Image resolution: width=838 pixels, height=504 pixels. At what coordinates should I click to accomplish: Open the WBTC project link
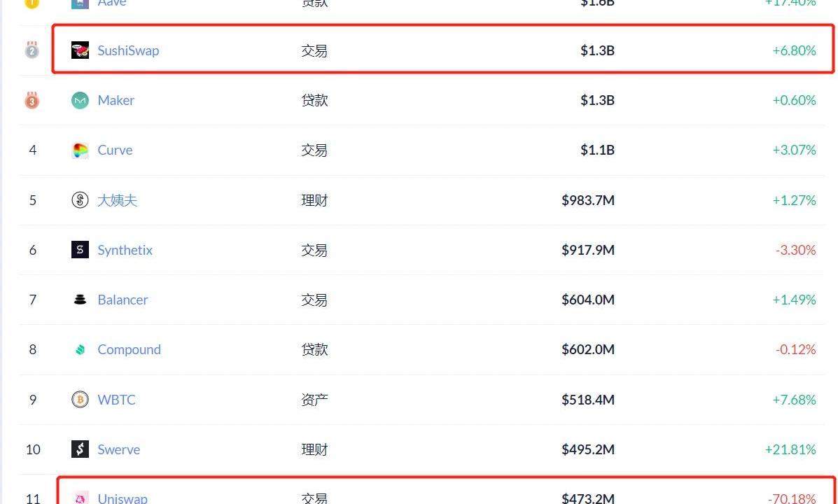coord(116,399)
